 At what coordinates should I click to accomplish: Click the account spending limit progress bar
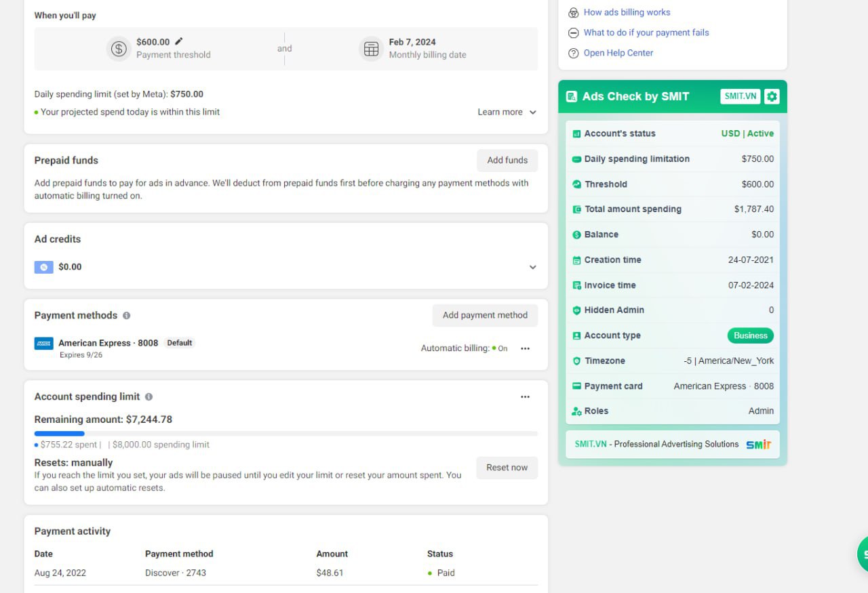[285, 434]
